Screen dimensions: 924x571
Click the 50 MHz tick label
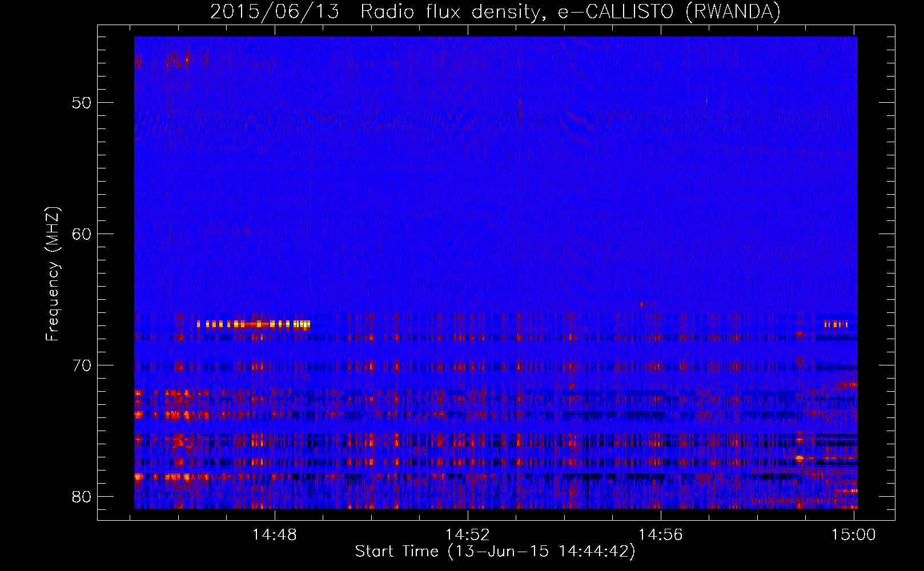click(x=82, y=103)
